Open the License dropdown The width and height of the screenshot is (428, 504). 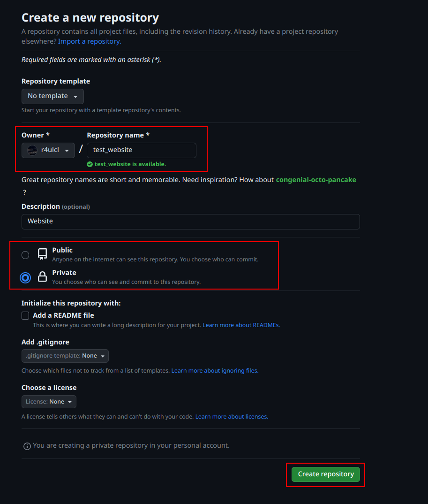tap(48, 401)
